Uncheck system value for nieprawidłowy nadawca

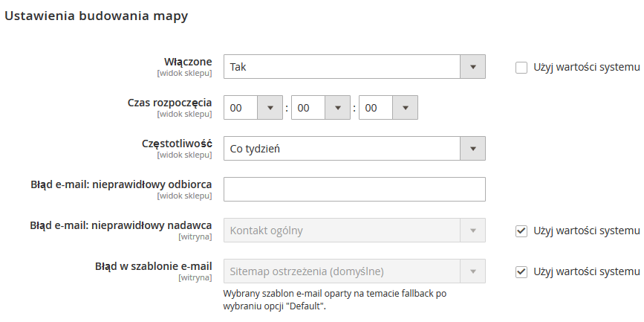coord(521,231)
